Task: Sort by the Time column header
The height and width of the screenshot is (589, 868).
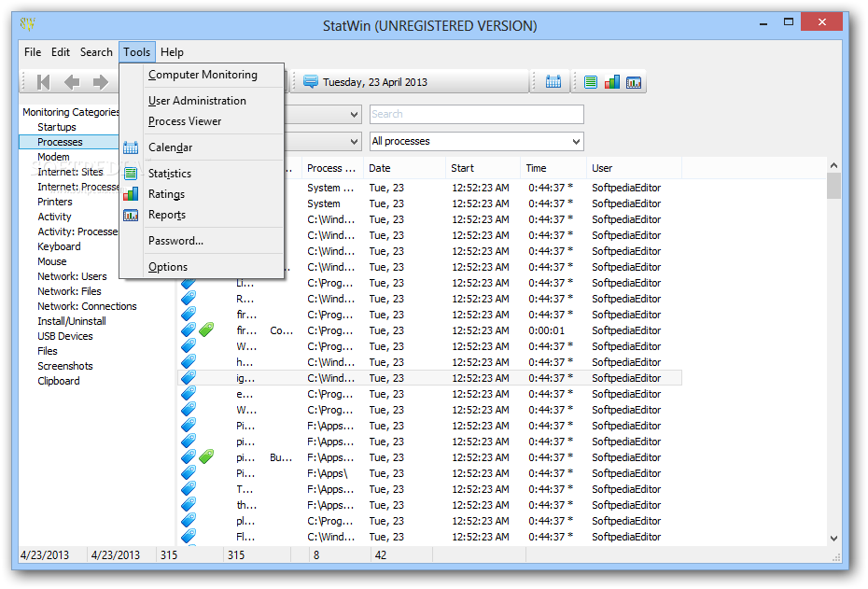Action: (x=553, y=168)
